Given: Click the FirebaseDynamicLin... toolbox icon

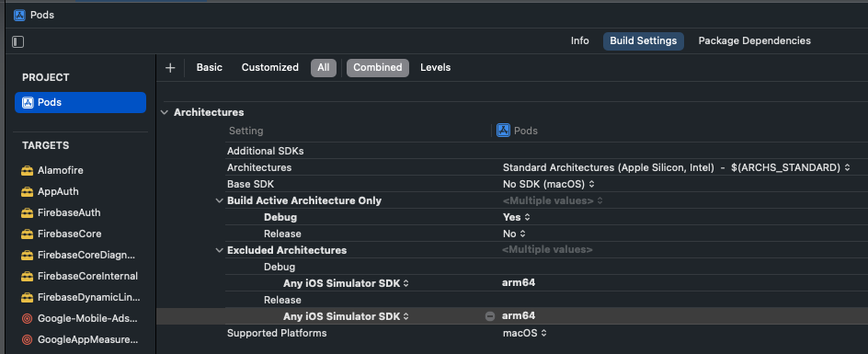Looking at the screenshot, I should tap(28, 298).
